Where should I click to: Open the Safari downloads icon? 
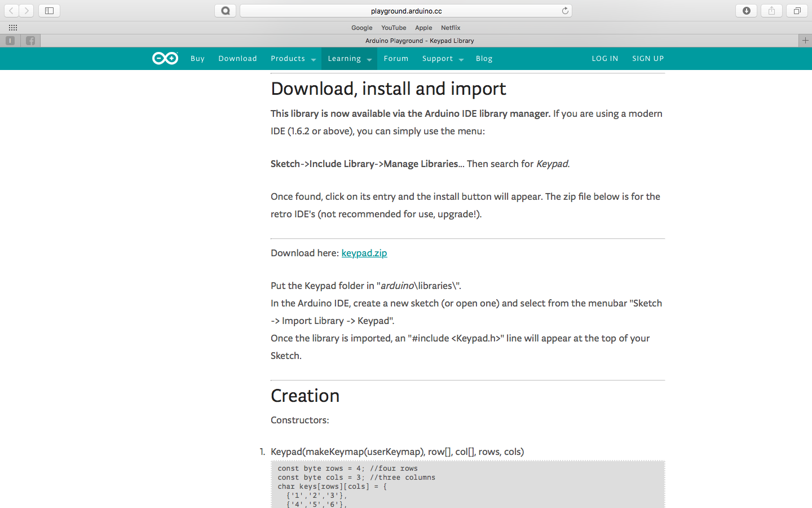click(747, 11)
